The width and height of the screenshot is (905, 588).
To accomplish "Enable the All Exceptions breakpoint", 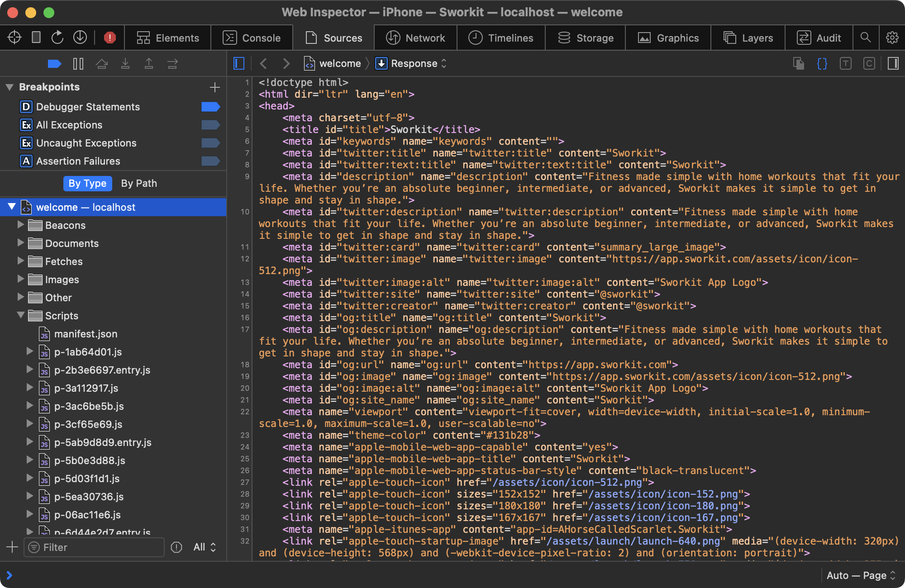I will coord(210,125).
